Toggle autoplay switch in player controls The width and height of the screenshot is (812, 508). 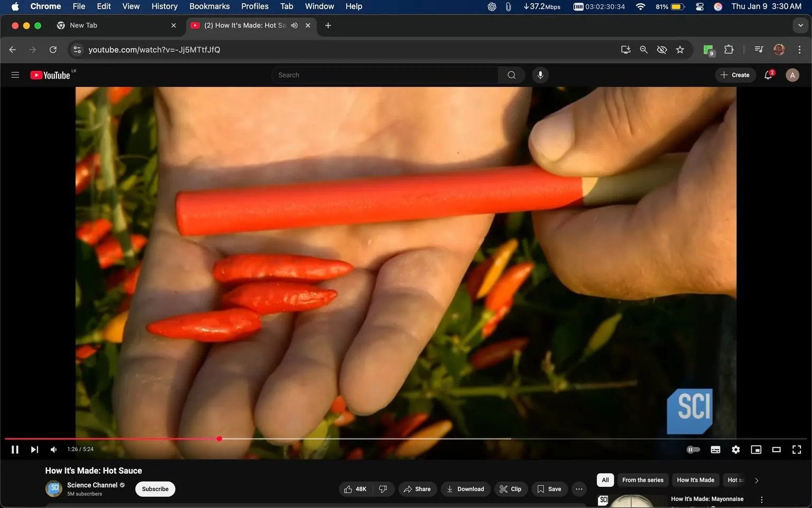click(x=693, y=449)
